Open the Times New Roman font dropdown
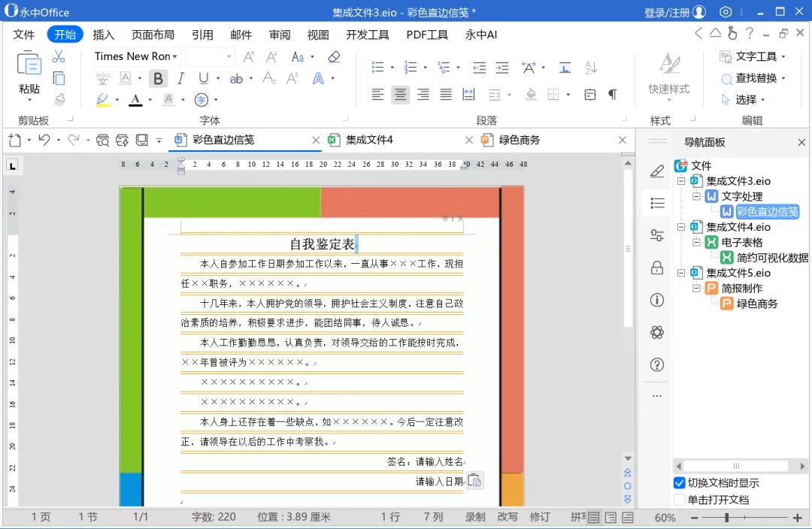This screenshot has height=529, width=812. point(137,56)
